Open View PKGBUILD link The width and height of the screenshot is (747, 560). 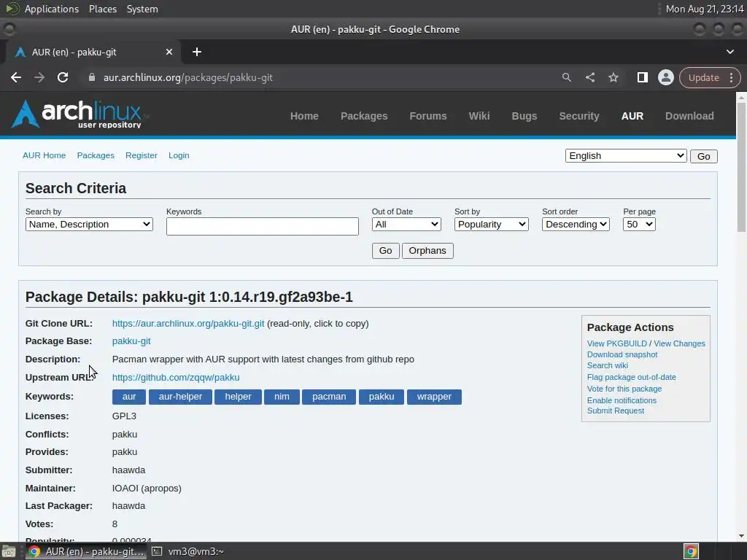tap(616, 343)
